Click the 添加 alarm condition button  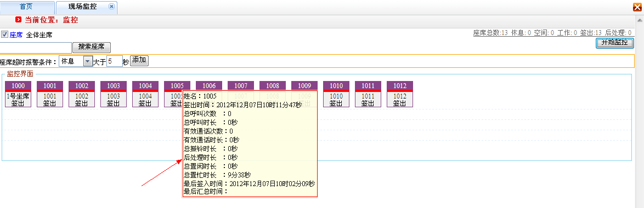[x=139, y=61]
